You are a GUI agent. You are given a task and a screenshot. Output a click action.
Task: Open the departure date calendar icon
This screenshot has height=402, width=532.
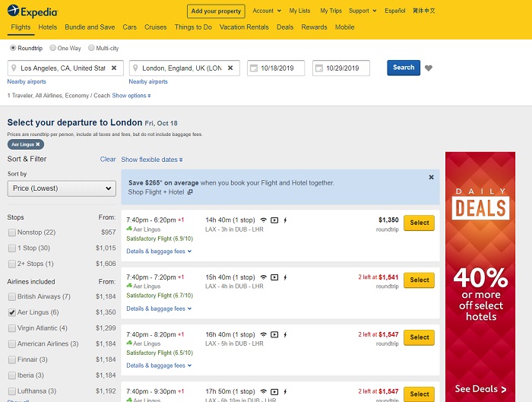(x=253, y=68)
